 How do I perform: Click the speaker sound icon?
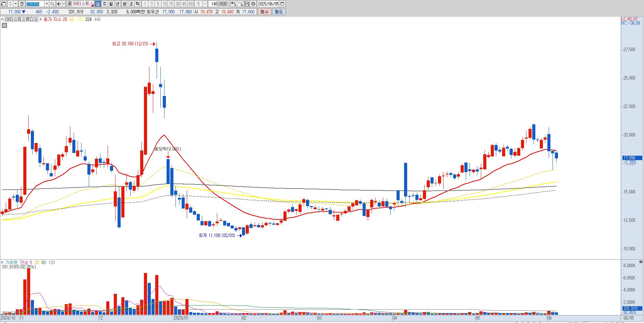pos(59,4)
